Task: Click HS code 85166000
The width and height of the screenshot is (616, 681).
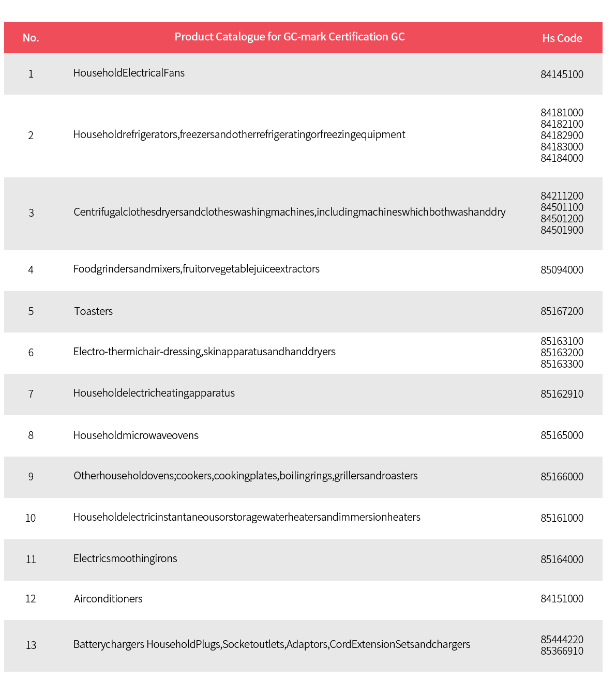Action: pos(562,477)
